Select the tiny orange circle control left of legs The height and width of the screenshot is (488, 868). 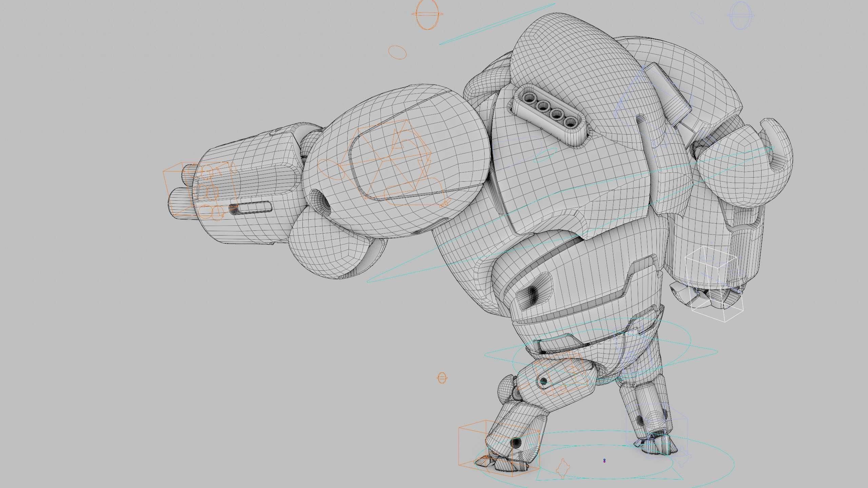tap(442, 378)
